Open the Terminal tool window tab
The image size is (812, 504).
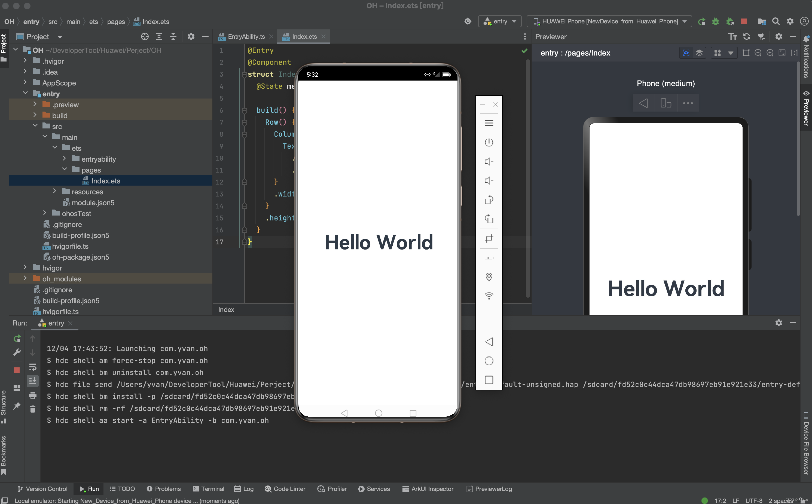208,489
